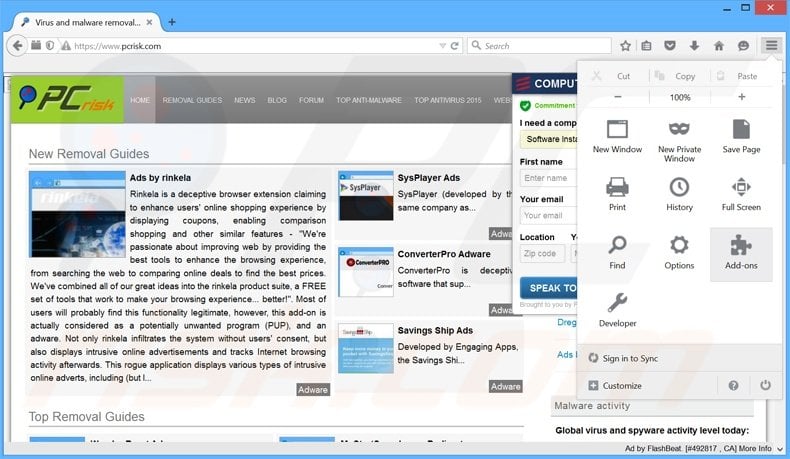790x459 pixels.
Task: Click the Paste button in menu
Action: 742,76
